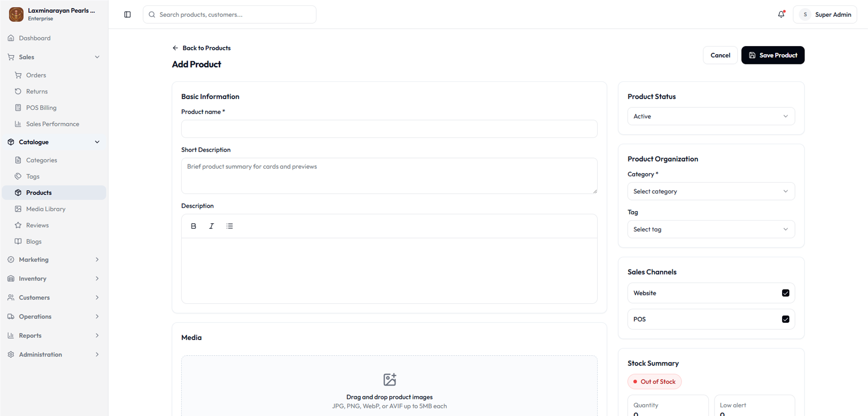Collapse the Sales menu section
Viewport: 868px width, 416px height.
tap(54, 57)
